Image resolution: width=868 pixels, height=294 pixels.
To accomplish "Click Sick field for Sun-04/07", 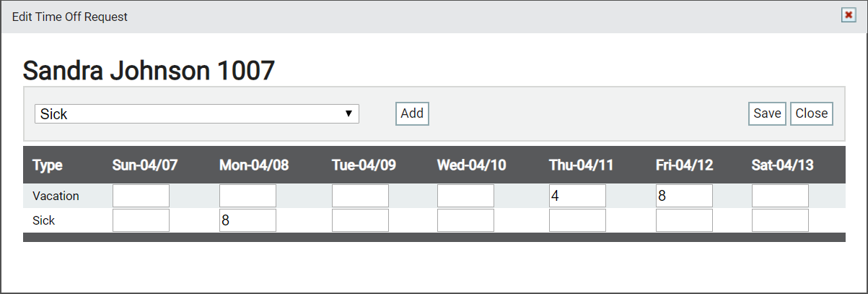I will 141,220.
